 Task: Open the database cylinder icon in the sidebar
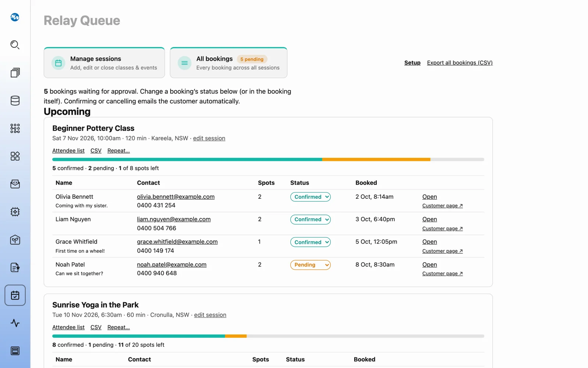pyautogui.click(x=15, y=100)
